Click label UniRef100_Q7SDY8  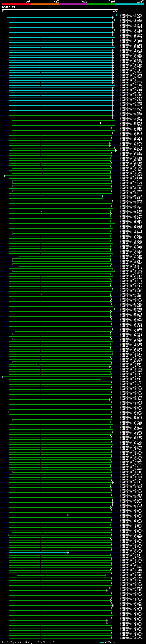pos(131,233)
